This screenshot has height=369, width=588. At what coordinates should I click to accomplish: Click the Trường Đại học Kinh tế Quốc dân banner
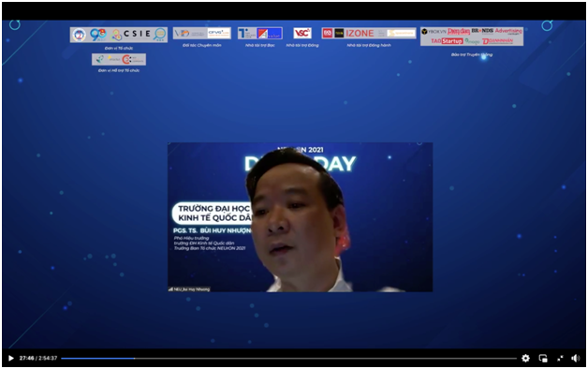pos(213,213)
